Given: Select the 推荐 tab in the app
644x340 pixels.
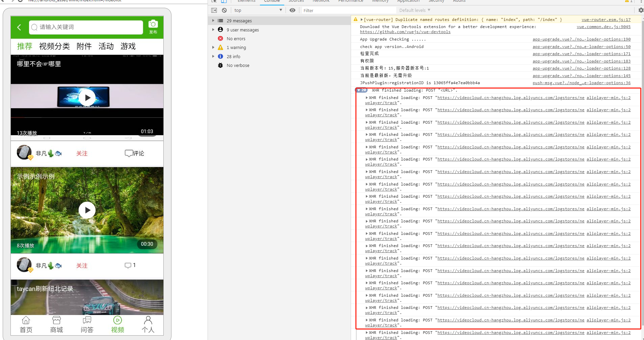Looking at the screenshot, I should point(25,46).
